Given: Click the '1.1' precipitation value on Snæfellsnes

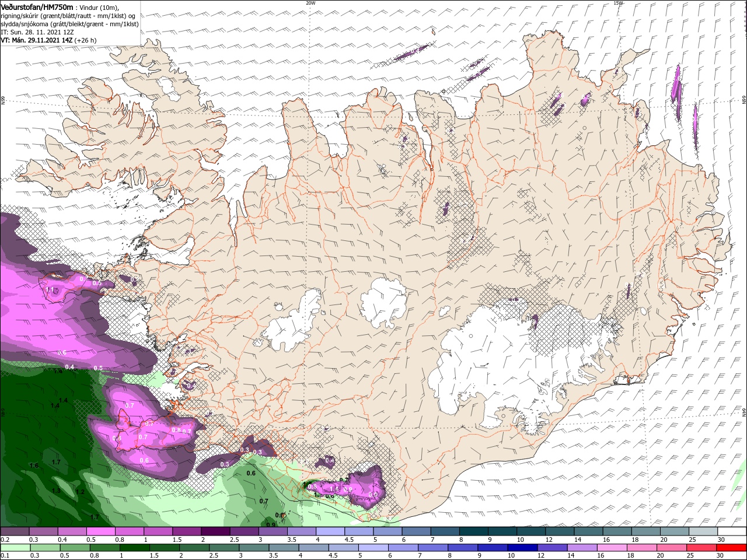Looking at the screenshot, I should [49, 289].
